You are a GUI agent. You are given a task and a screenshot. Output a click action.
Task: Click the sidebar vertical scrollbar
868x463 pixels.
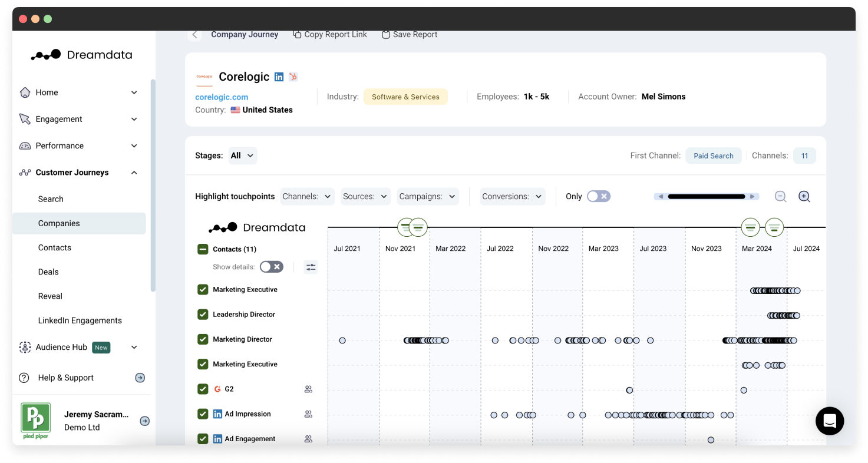pos(153,186)
